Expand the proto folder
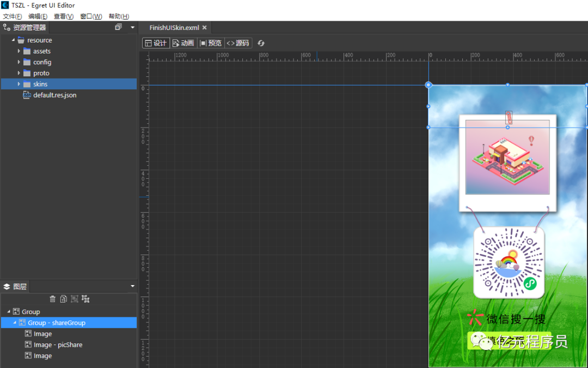 click(x=19, y=73)
